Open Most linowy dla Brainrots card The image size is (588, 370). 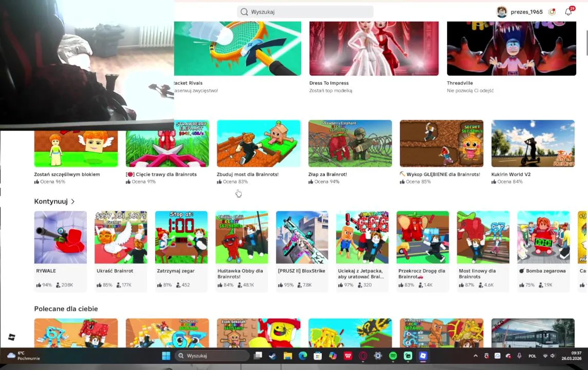(x=483, y=251)
